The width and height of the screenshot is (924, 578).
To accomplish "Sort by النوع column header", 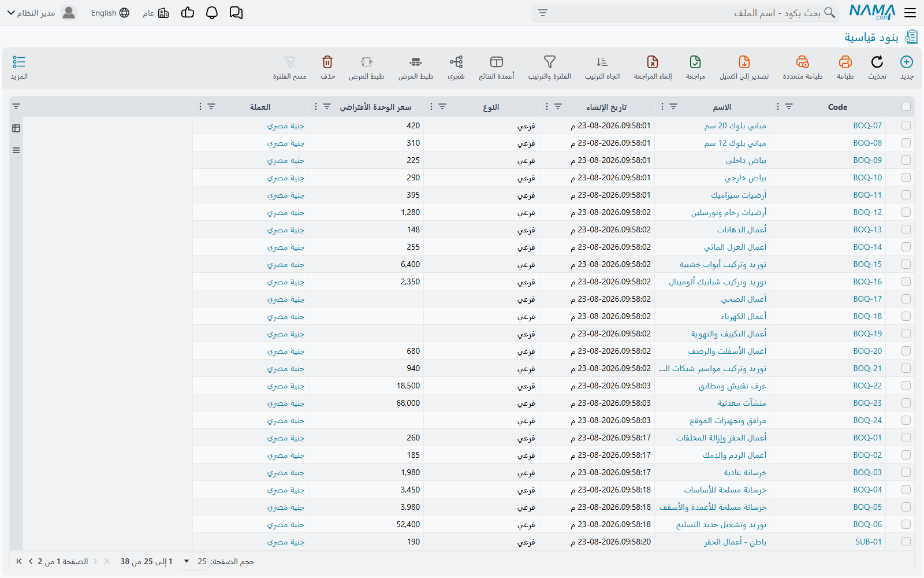I will (491, 107).
